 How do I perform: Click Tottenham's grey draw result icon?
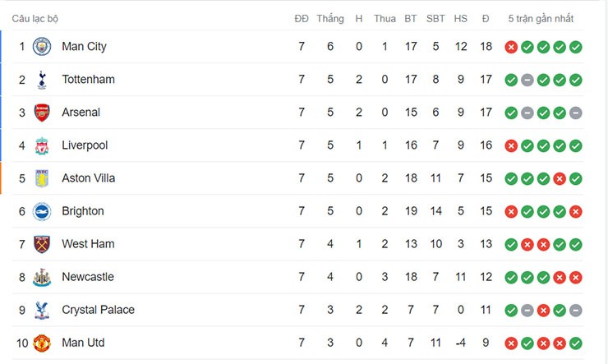tap(527, 80)
